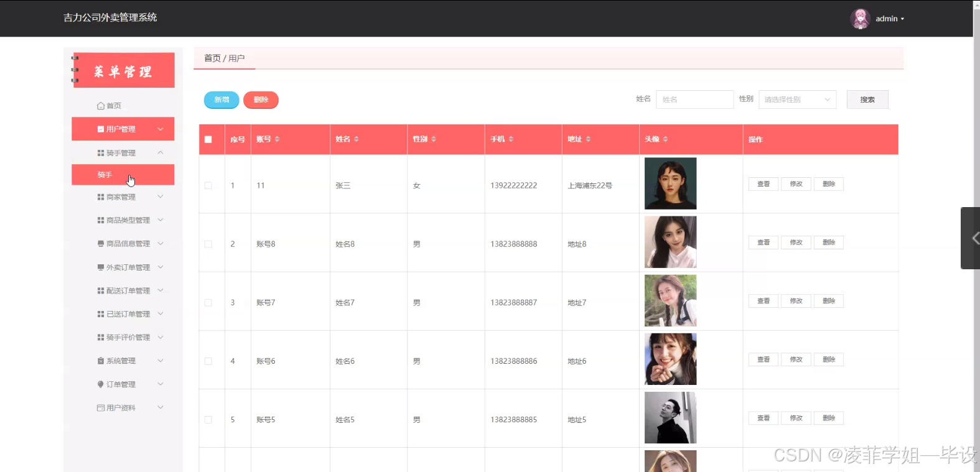Click the 搜索 button
The width and height of the screenshot is (980, 472).
click(867, 99)
